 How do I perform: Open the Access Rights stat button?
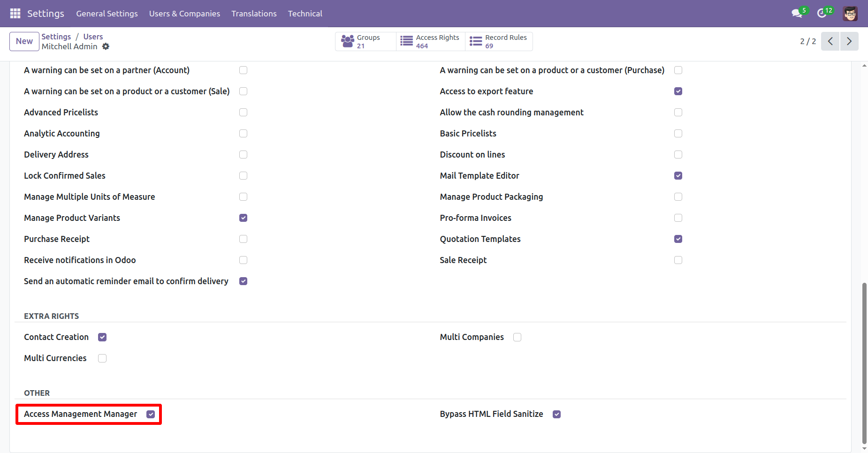click(x=430, y=41)
